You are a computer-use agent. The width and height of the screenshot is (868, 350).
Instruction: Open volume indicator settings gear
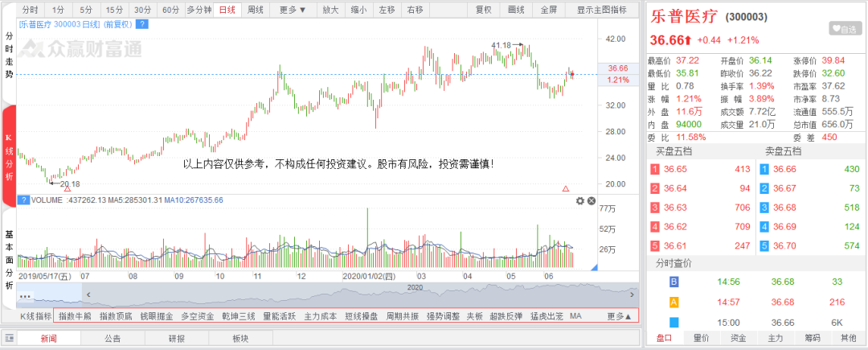click(x=580, y=201)
